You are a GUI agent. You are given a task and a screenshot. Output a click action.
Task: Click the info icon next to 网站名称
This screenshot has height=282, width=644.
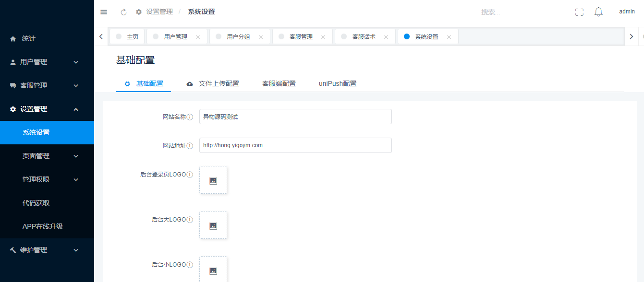click(x=191, y=116)
